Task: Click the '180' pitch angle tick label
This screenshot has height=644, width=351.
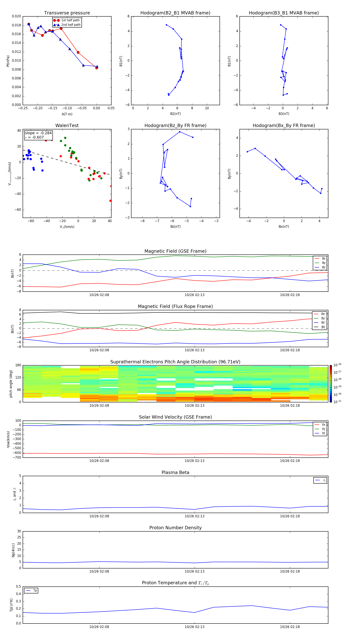Action: click(x=18, y=365)
